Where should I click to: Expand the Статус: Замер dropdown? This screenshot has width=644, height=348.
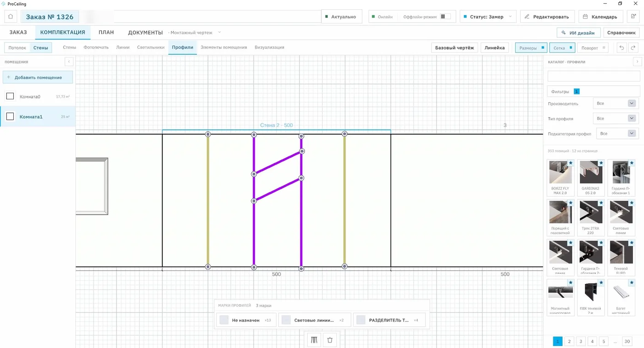tap(487, 17)
